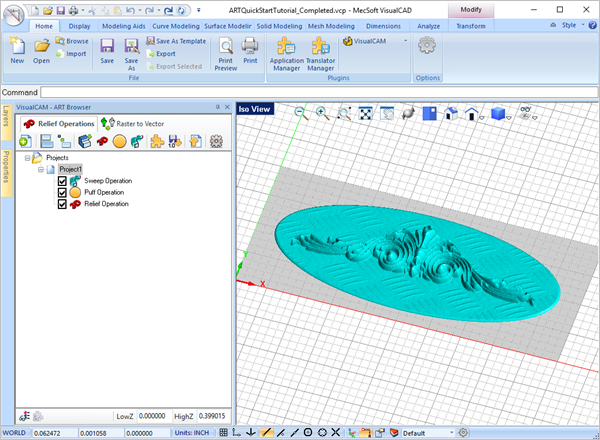Disable the Relief Operation checkbox
600x440 pixels.
(63, 204)
